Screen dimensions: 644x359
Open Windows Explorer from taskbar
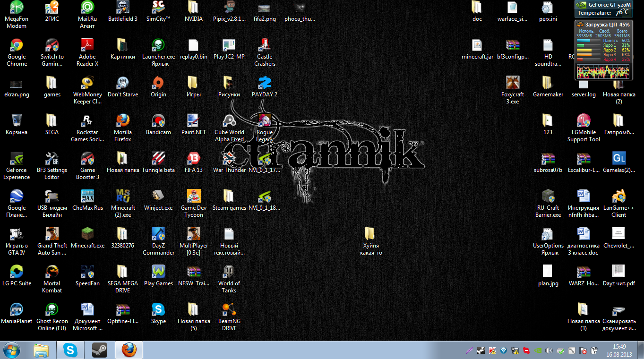point(42,350)
